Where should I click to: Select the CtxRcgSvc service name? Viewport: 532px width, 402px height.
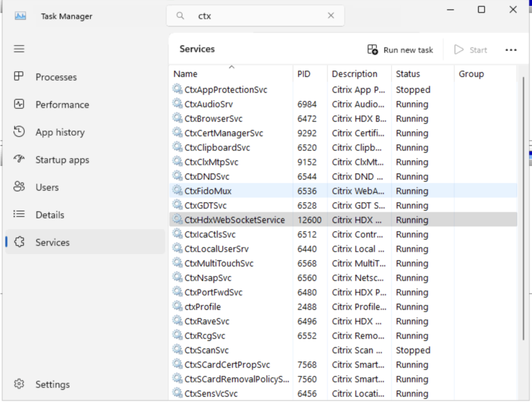[x=205, y=336]
